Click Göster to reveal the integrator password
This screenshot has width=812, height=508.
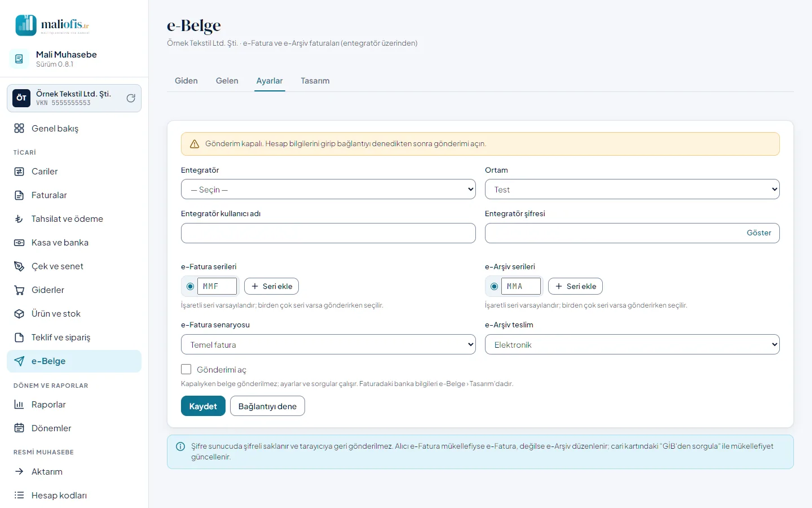(759, 233)
